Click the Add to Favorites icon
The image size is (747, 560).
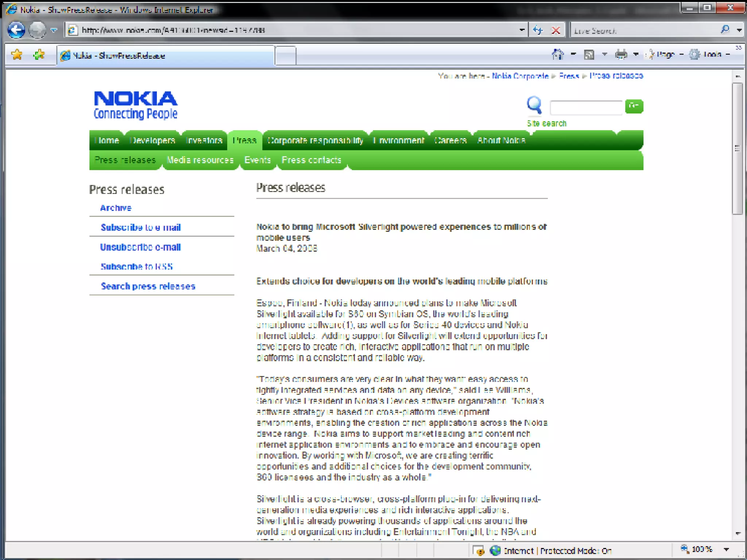[x=39, y=55]
